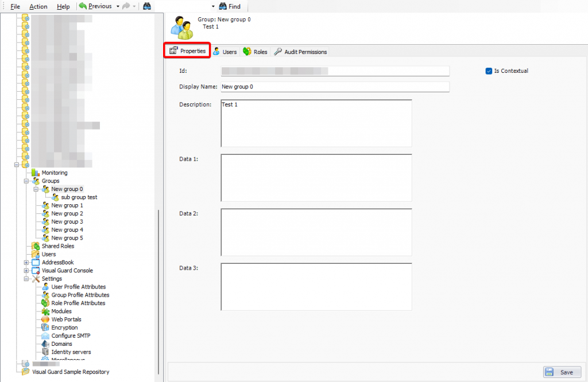This screenshot has height=382, width=588.
Task: Open the Audit Permissions tab
Action: pos(300,52)
